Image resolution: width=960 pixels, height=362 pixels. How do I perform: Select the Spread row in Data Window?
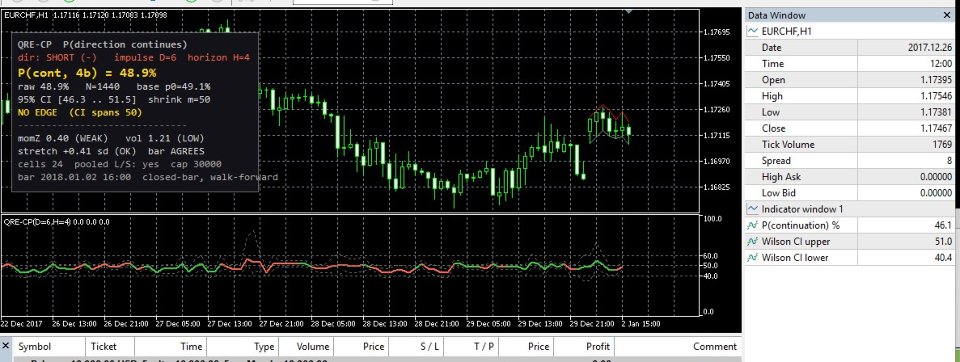(x=849, y=160)
